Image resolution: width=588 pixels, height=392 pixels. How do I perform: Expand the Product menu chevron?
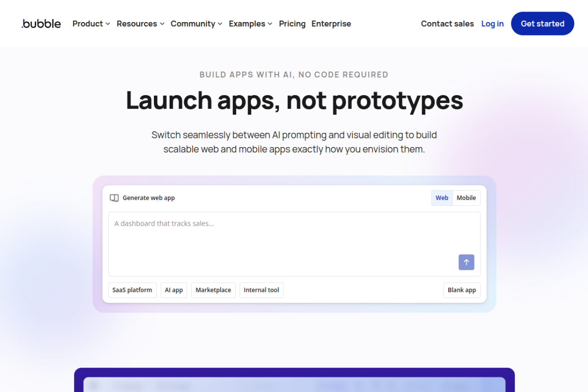tap(107, 24)
